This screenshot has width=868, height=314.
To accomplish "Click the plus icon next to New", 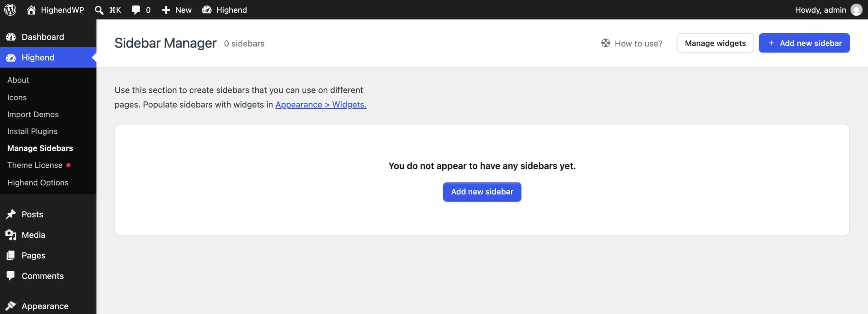I will point(166,10).
